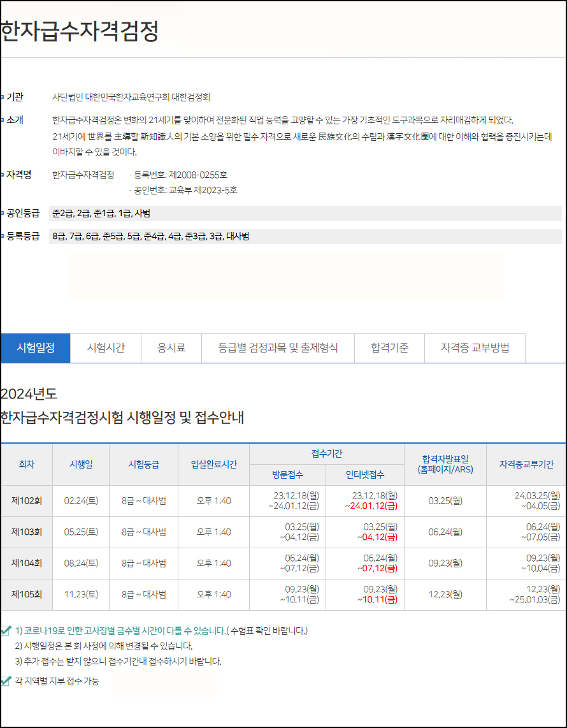Image resolution: width=567 pixels, height=728 pixels.
Task: Click the 공인등급 label
Action: pos(23,213)
